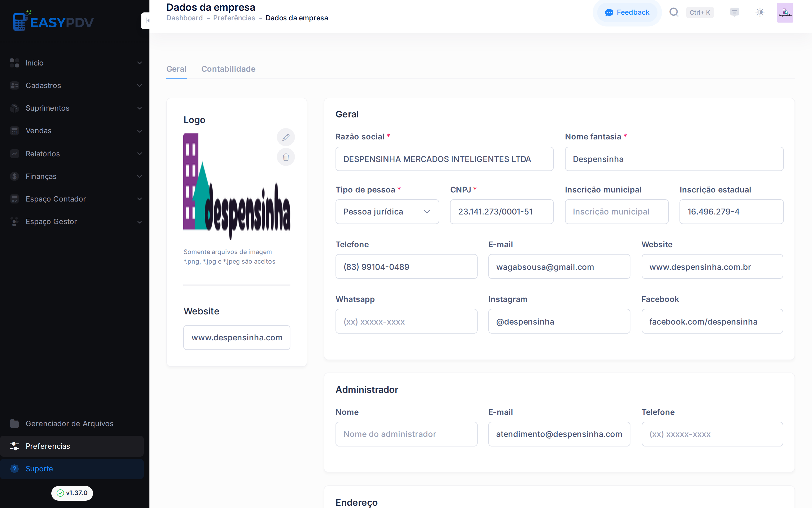Click the Preferencias sliders icon

14,446
